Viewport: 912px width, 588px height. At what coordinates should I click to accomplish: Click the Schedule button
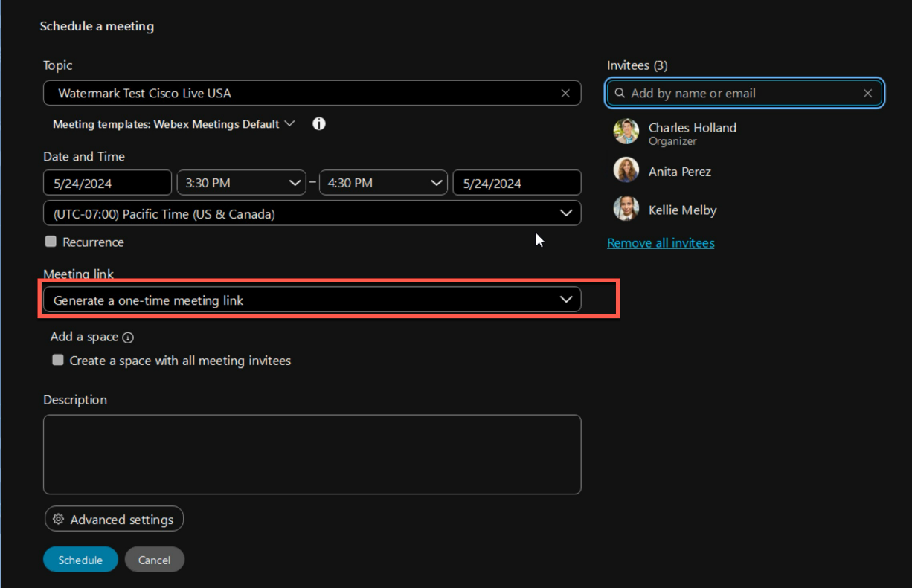(80, 560)
